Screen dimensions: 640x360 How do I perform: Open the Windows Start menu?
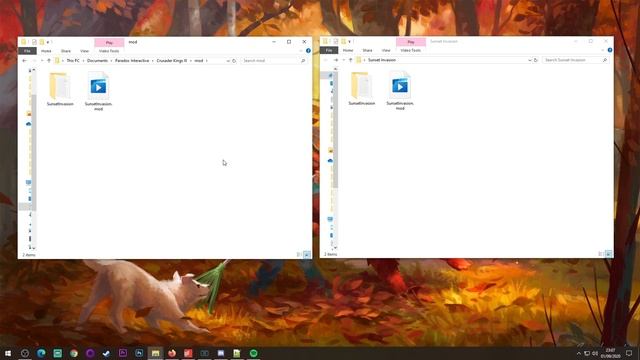[x=8, y=353]
